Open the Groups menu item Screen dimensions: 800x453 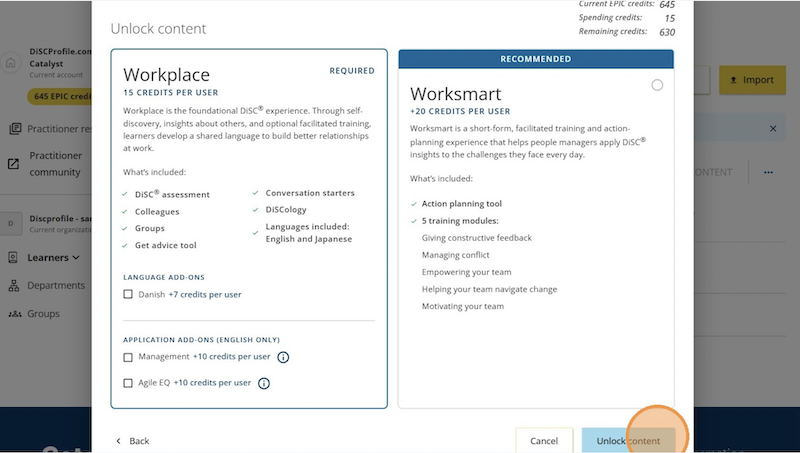[x=43, y=314]
